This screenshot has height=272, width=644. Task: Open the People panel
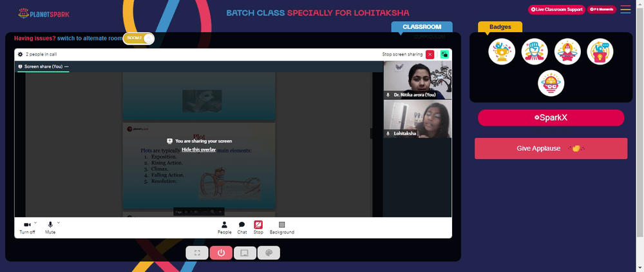point(224,228)
